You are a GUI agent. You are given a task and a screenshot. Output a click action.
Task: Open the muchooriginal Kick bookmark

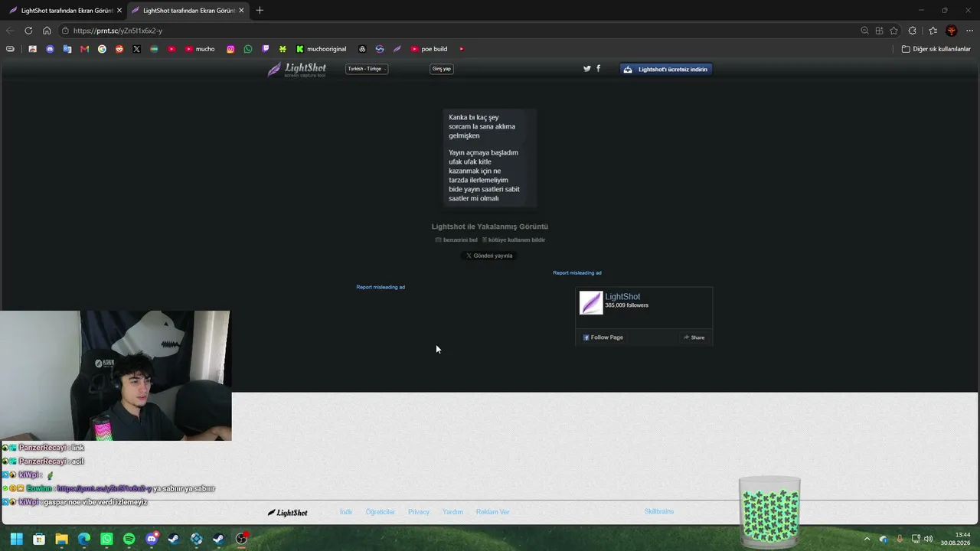pyautogui.click(x=322, y=49)
